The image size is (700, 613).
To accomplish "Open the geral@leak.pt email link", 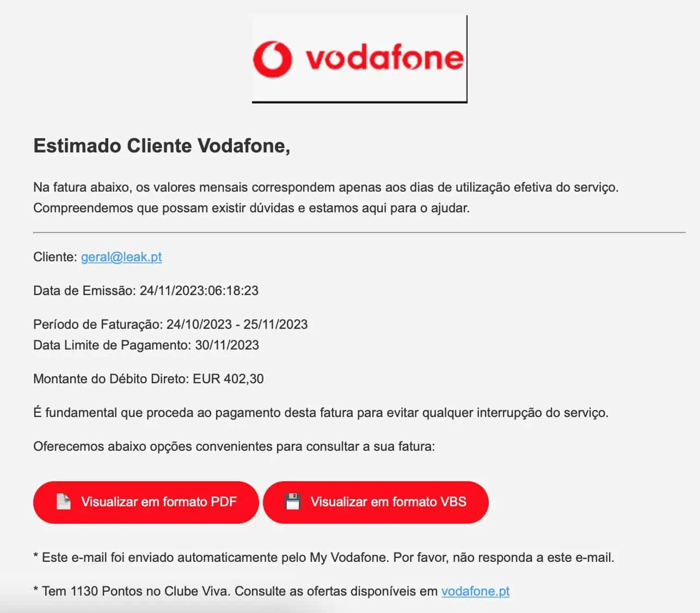I will (121, 257).
